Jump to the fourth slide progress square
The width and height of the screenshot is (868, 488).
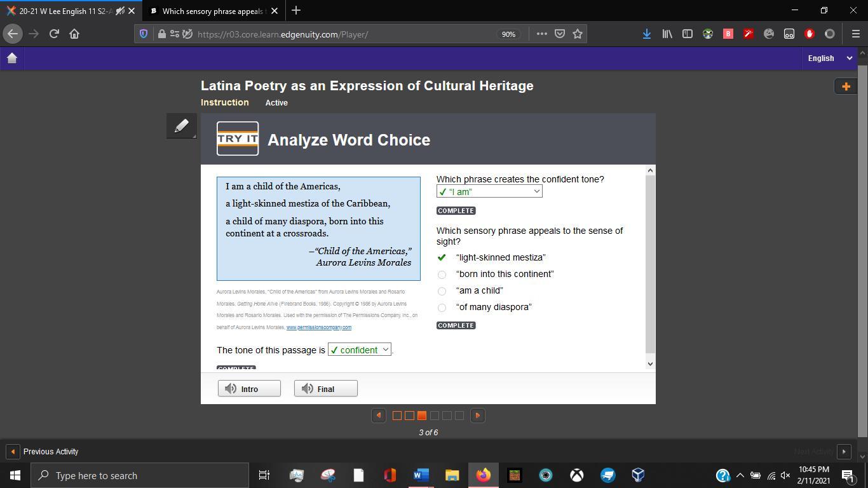[435, 416]
